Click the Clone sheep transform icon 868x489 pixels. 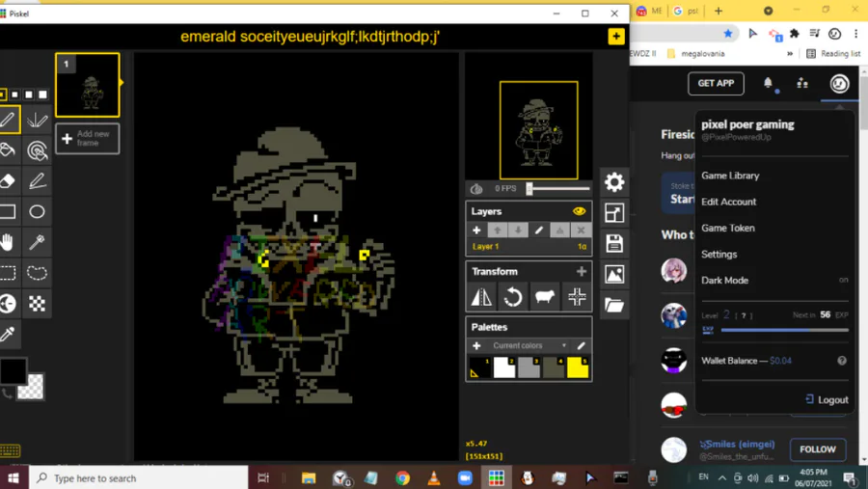point(545,297)
